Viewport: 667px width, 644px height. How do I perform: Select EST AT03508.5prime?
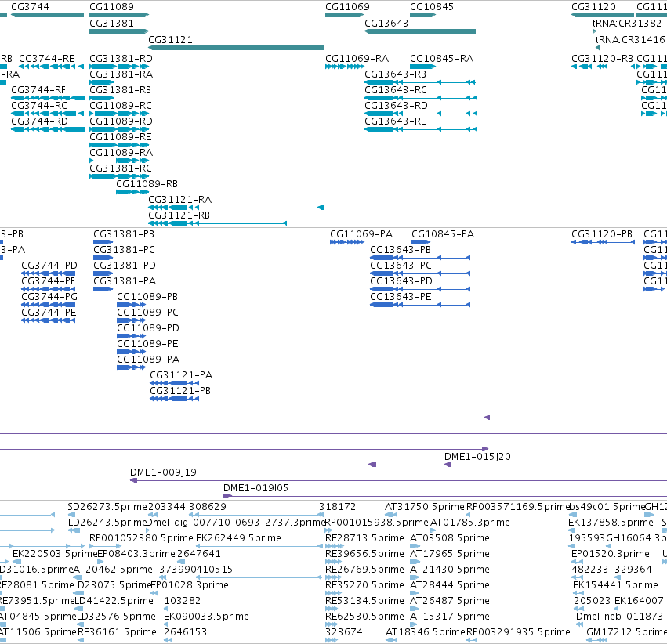[415, 546]
